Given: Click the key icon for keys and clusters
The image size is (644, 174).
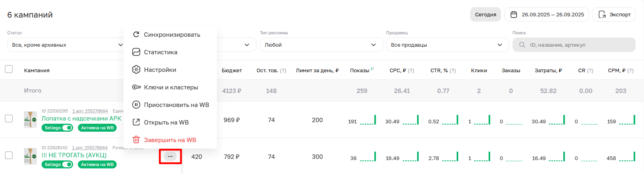Looking at the screenshot, I should click(x=136, y=87).
